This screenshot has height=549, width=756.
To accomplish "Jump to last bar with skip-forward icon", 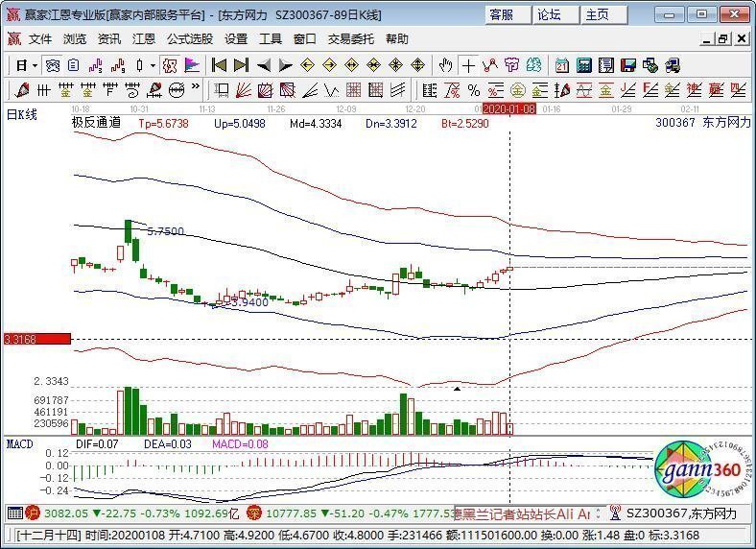I will pyautogui.click(x=241, y=65).
